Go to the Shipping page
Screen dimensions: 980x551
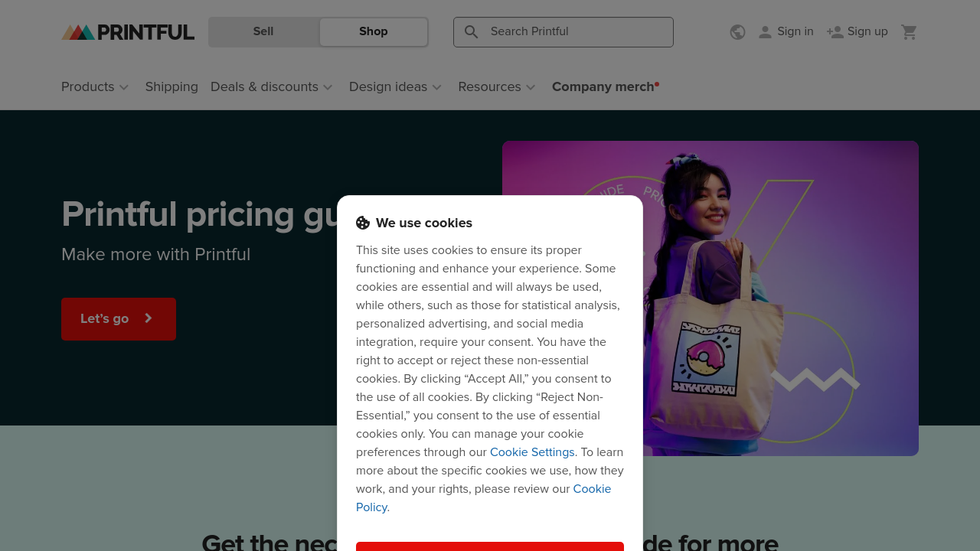171,87
